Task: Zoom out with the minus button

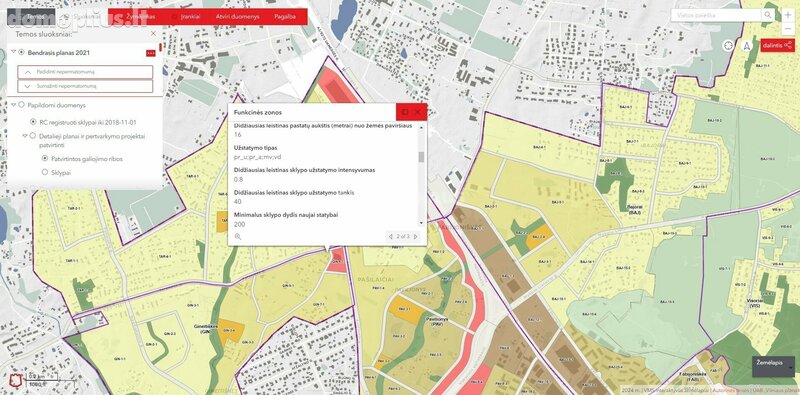Action: 788,29
